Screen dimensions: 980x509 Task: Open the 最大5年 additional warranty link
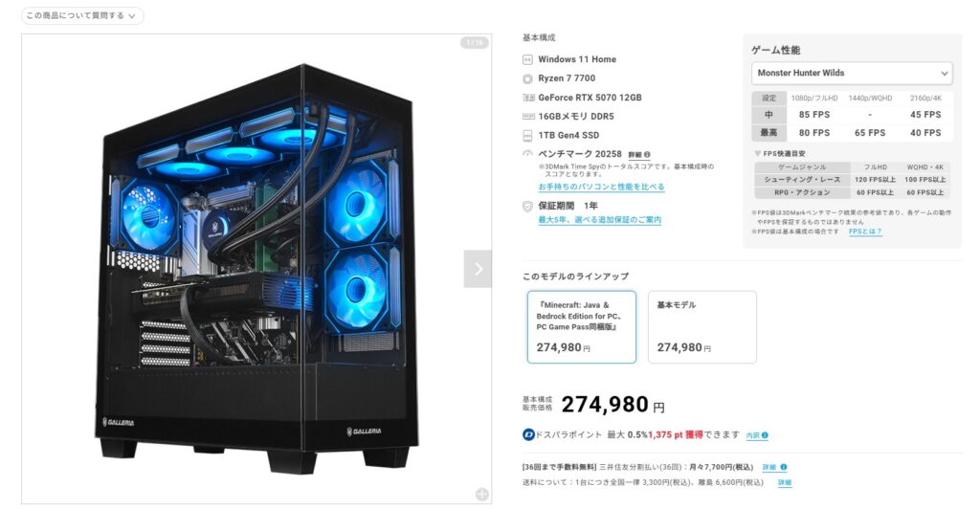pos(599,220)
